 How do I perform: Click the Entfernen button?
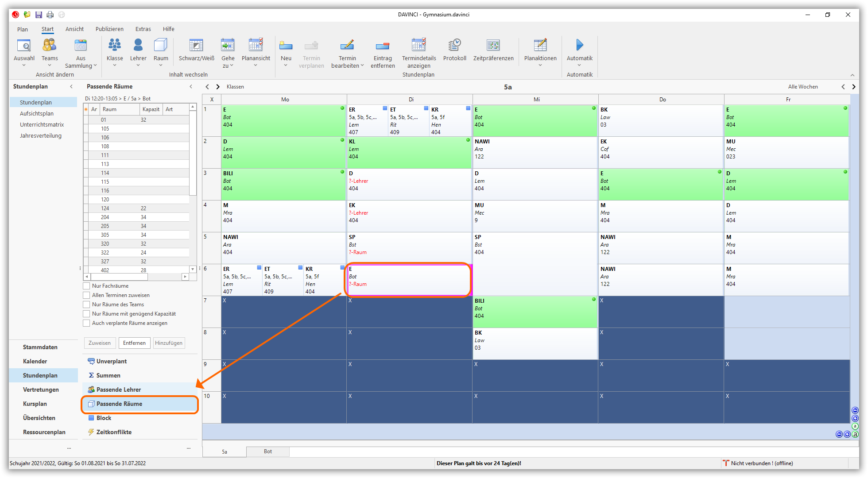pyautogui.click(x=134, y=343)
